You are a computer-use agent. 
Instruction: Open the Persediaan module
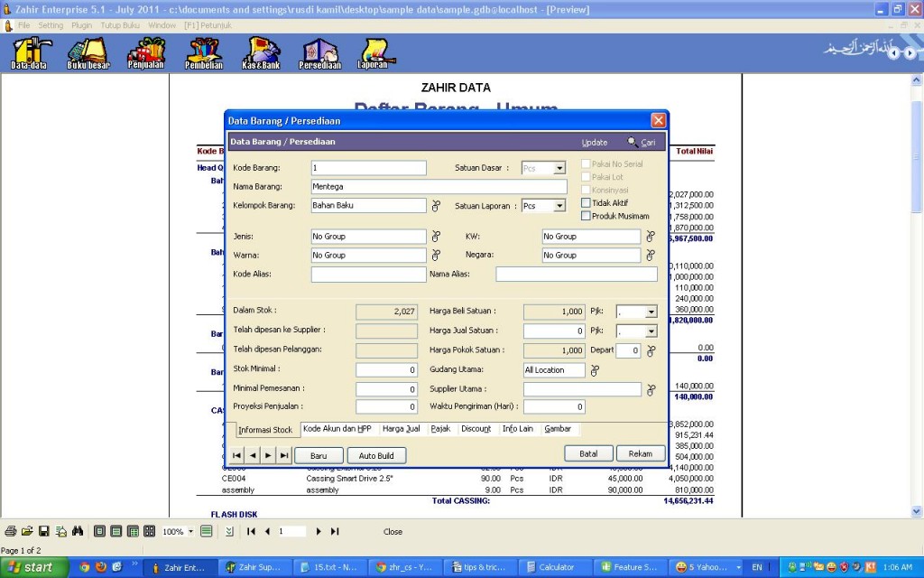(x=320, y=53)
